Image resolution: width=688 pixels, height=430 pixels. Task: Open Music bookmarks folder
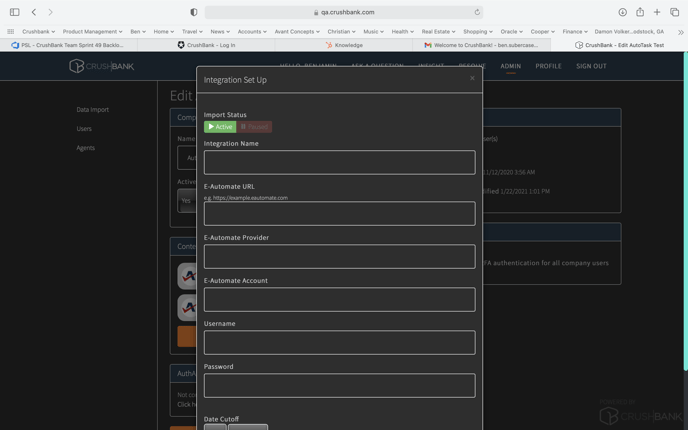373,32
